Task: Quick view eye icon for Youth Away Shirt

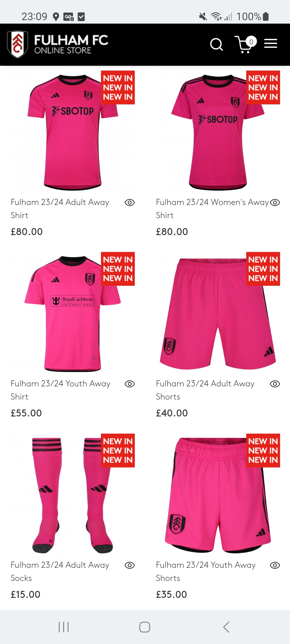Action: (130, 384)
